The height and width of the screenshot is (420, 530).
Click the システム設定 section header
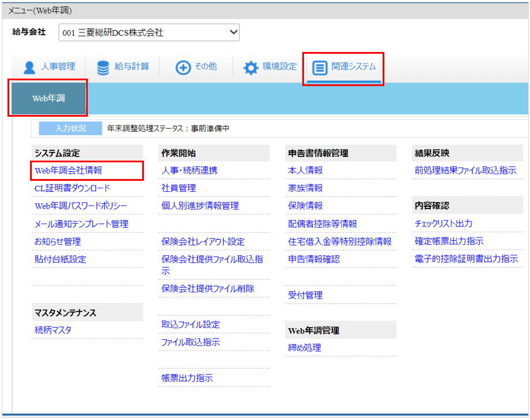(x=87, y=153)
